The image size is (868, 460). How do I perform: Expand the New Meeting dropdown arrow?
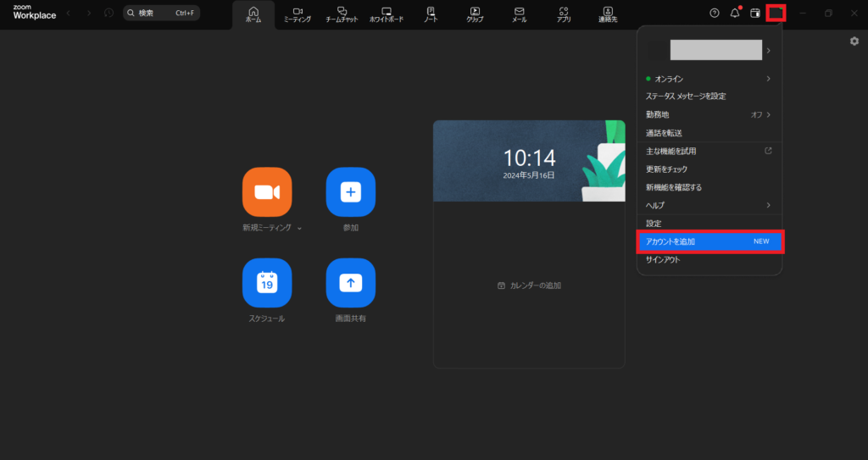click(299, 229)
